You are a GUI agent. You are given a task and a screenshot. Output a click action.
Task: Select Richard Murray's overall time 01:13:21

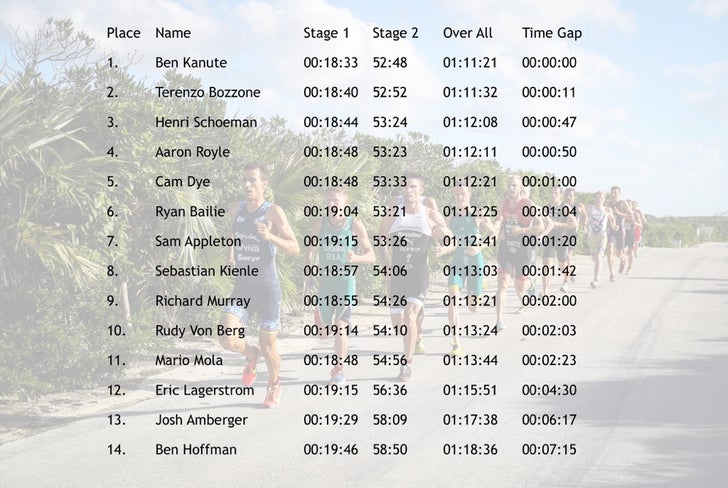coord(470,301)
